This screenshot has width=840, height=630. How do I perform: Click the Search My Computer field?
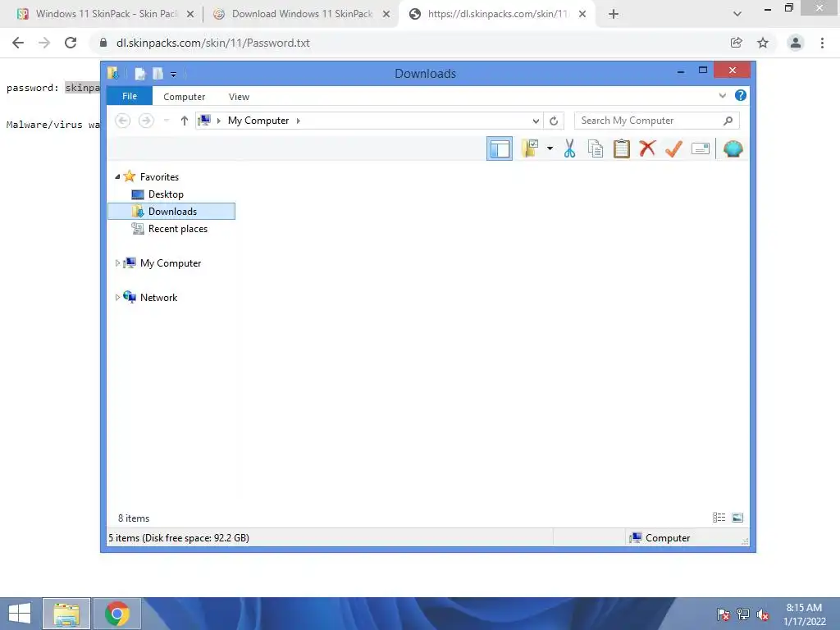pyautogui.click(x=657, y=121)
